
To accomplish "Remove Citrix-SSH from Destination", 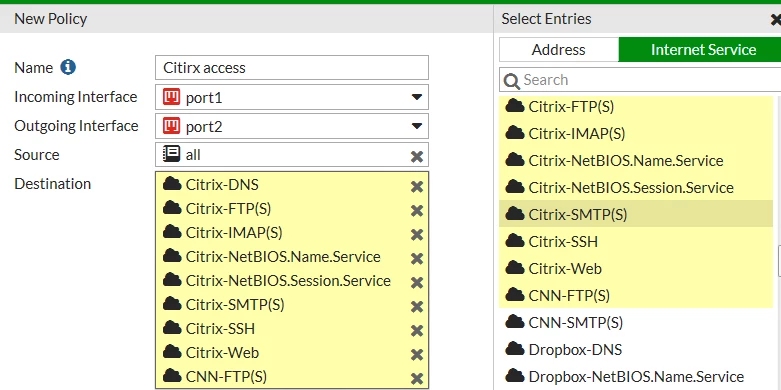I will (417, 331).
